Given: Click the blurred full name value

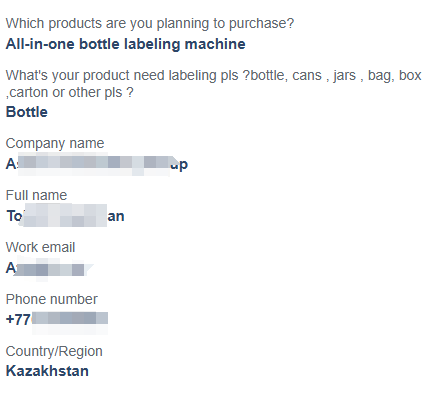Looking at the screenshot, I should point(65,216).
